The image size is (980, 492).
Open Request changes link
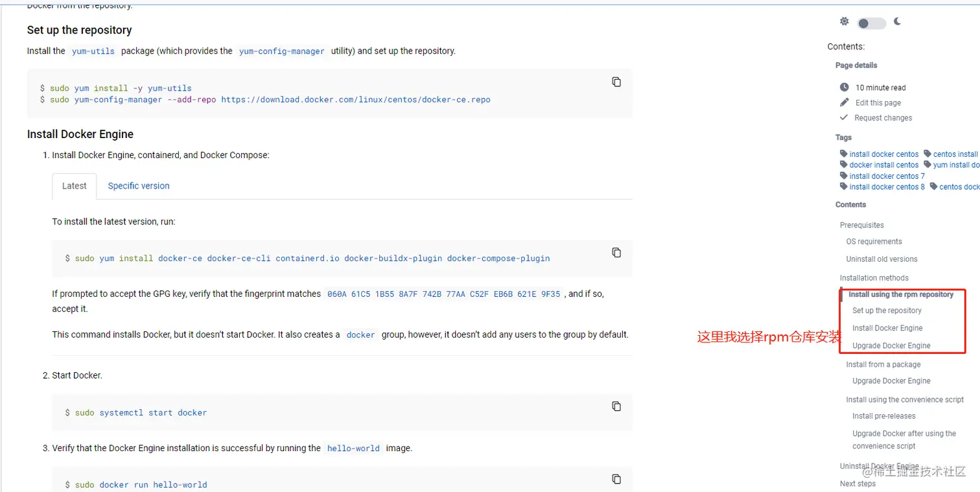click(x=883, y=118)
